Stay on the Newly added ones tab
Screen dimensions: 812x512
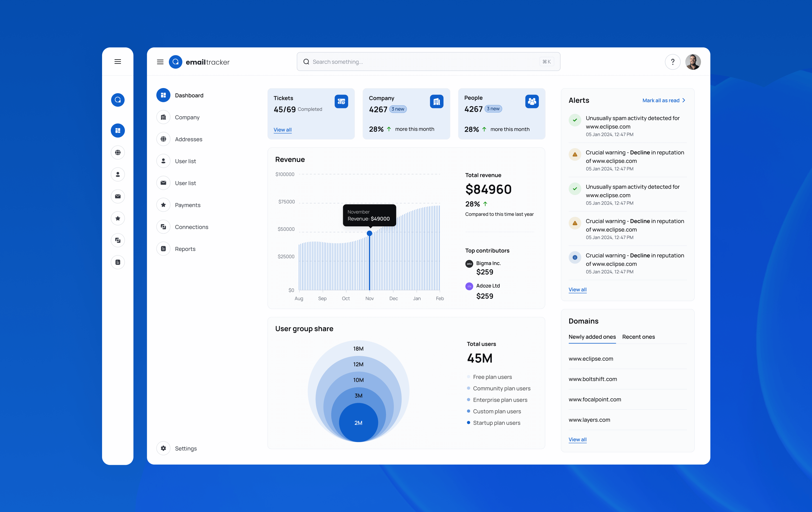pyautogui.click(x=592, y=337)
